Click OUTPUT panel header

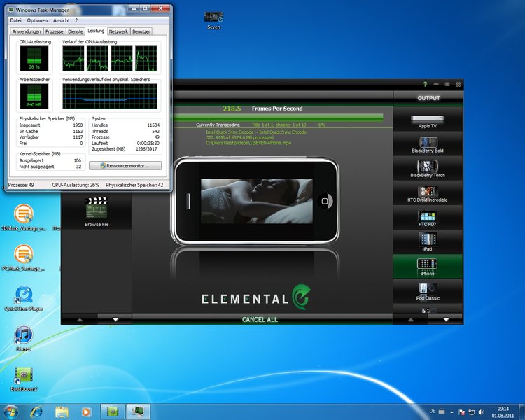428,98
